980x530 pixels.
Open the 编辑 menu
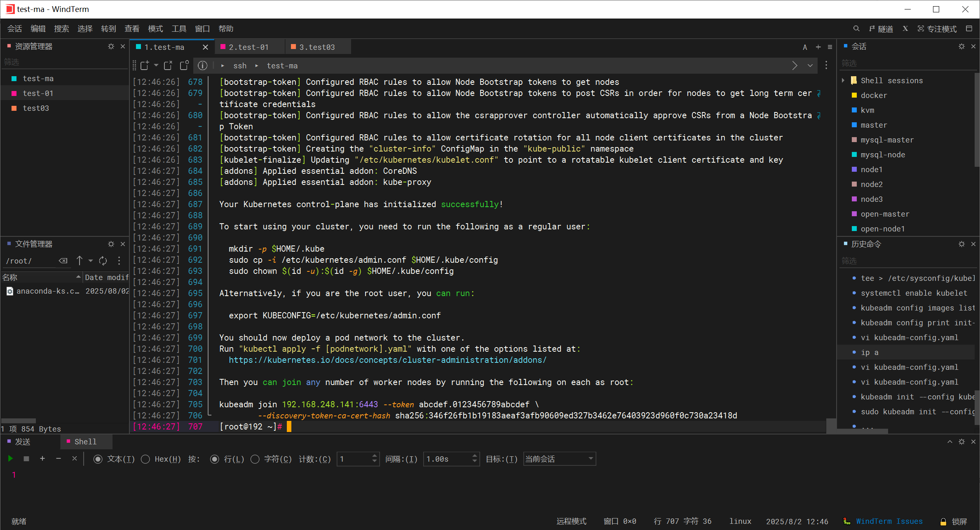[x=38, y=29]
